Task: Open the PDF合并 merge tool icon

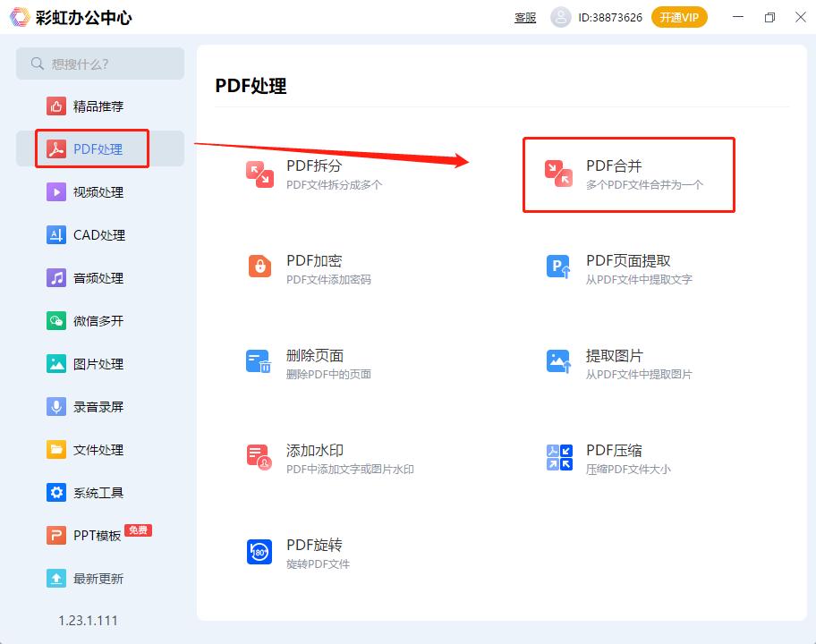Action: pyautogui.click(x=559, y=174)
